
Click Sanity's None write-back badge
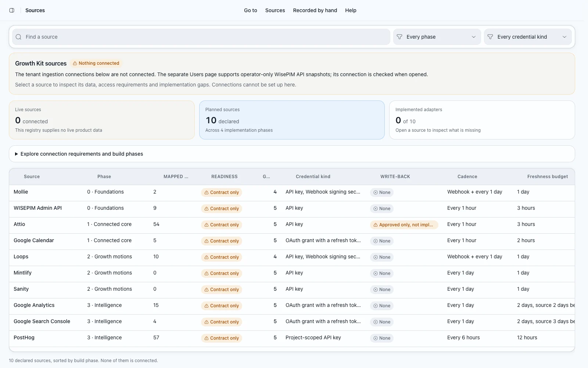pyautogui.click(x=382, y=290)
